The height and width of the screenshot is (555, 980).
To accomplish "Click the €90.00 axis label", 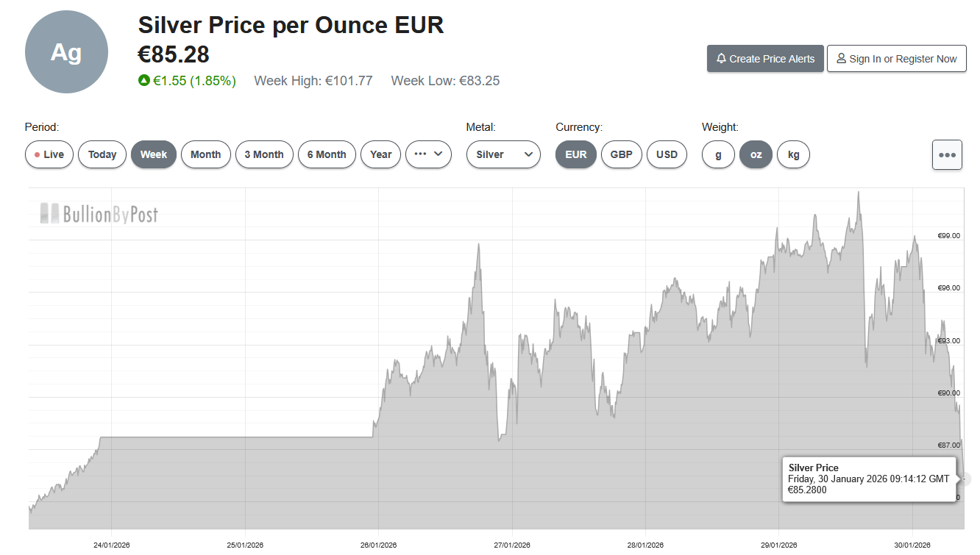I will point(948,393).
